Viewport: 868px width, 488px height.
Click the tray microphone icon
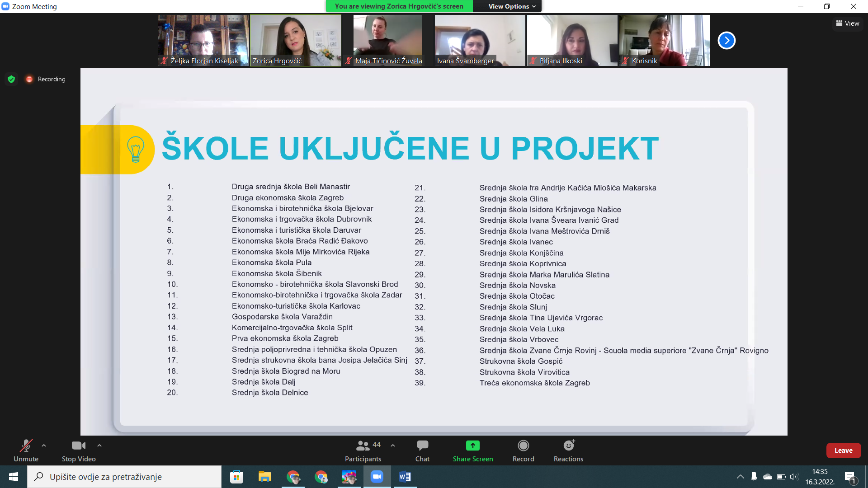point(754,477)
